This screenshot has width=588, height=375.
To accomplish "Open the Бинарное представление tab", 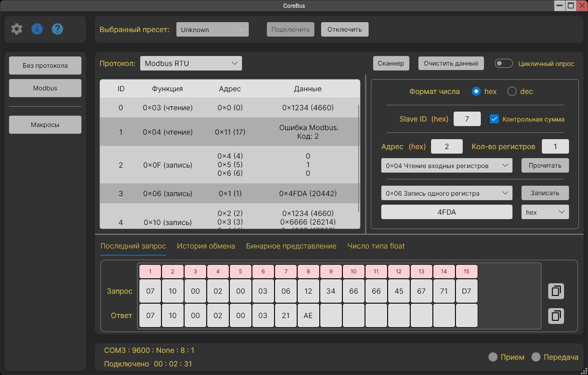I will [x=291, y=246].
